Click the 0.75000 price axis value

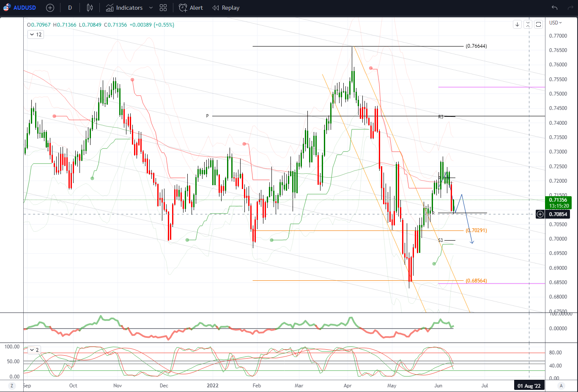558,94
